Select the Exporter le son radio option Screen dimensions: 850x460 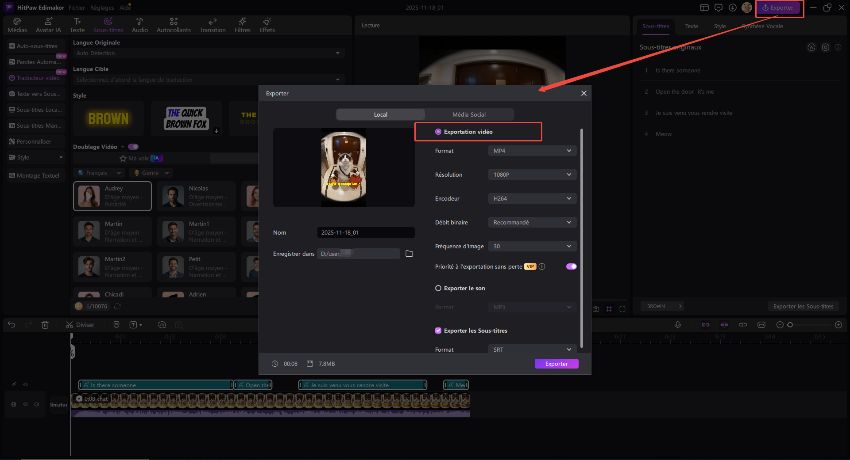(438, 286)
